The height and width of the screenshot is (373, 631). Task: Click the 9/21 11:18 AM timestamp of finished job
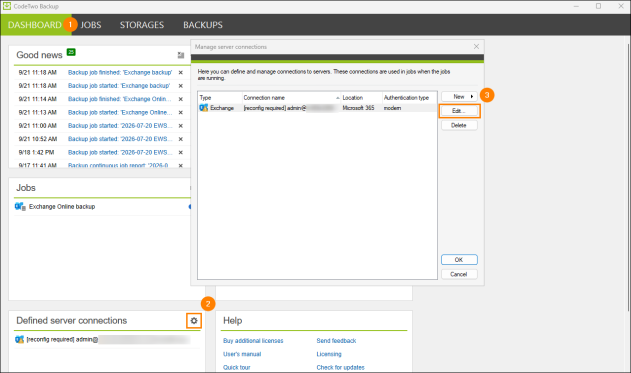point(37,72)
